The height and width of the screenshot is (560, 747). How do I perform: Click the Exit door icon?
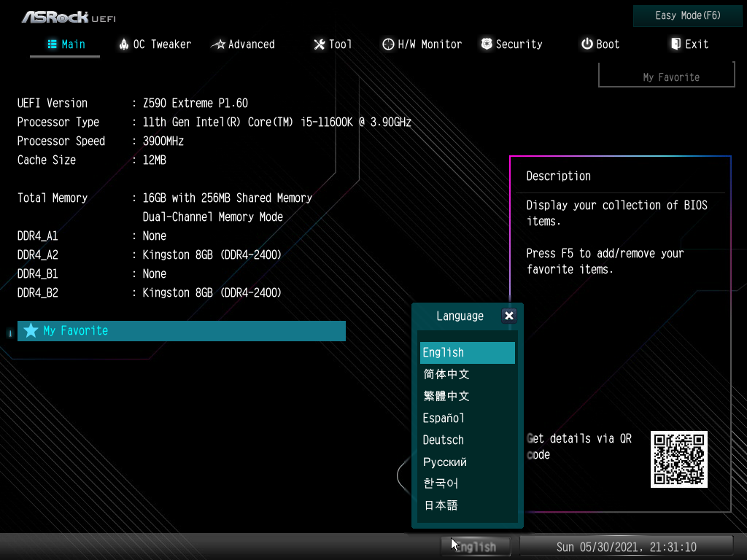(x=676, y=44)
